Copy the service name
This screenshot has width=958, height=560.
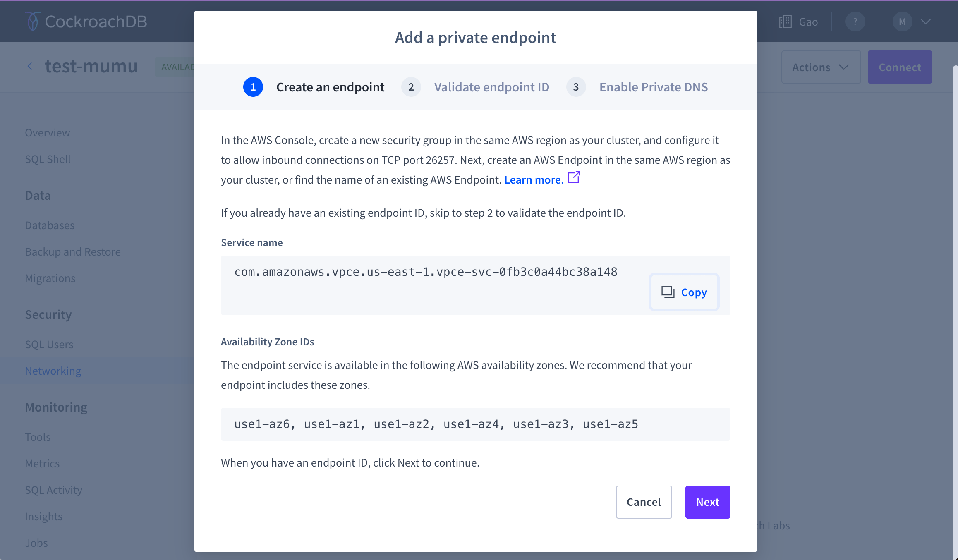(684, 292)
